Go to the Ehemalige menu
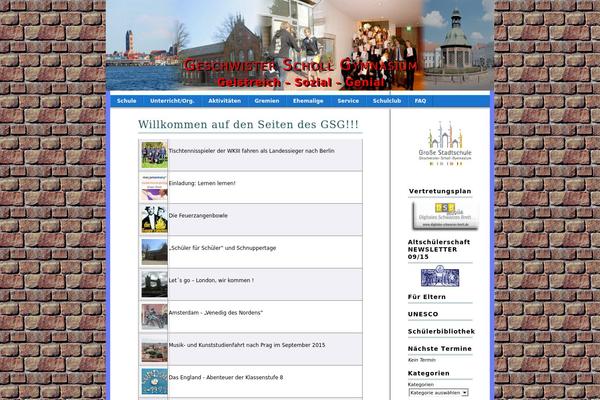This screenshot has width=600, height=400. click(308, 101)
